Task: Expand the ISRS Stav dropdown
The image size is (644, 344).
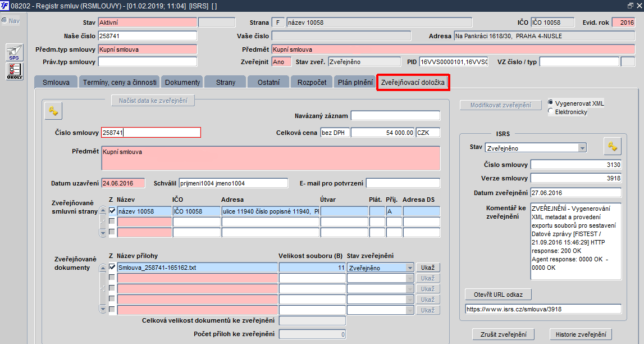Action: pyautogui.click(x=582, y=148)
